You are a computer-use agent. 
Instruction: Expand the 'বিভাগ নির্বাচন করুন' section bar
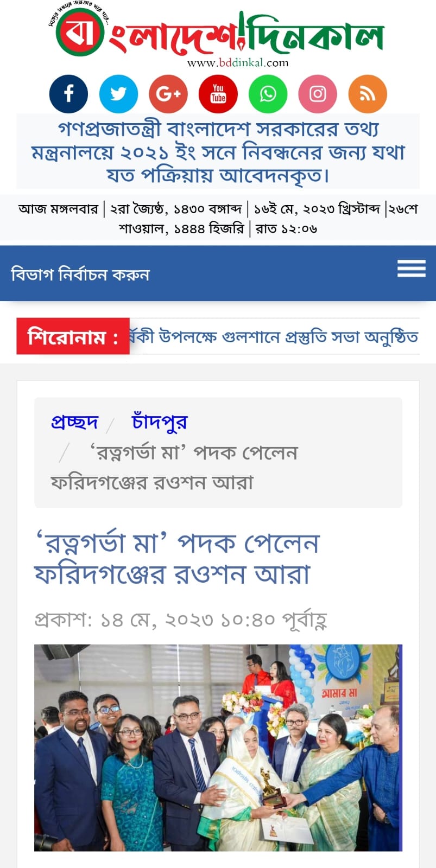(x=218, y=273)
